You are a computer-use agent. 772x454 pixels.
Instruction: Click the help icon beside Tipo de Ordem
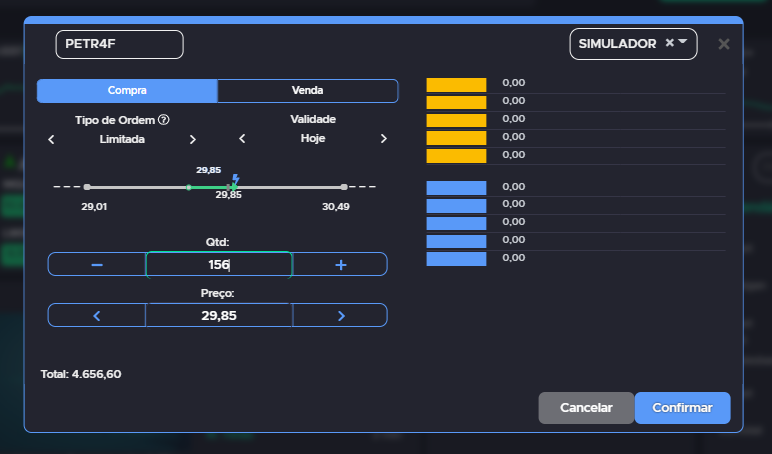point(164,120)
